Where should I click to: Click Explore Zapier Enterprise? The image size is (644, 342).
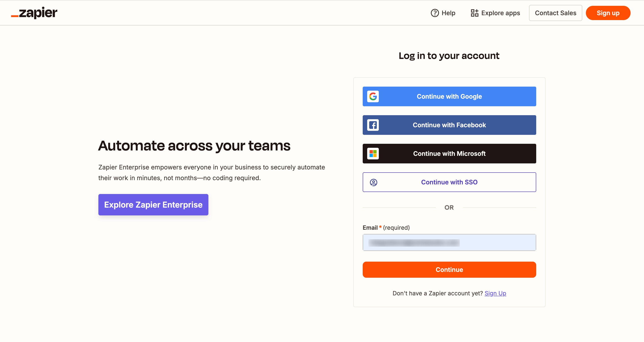(153, 205)
